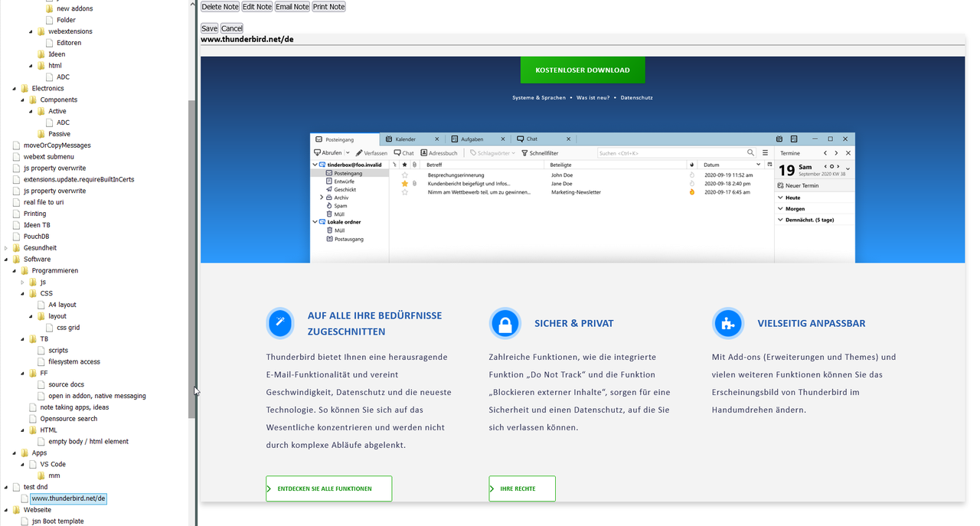Screen dimensions: 980x526
Task: Click the Delete Note button
Action: click(x=220, y=6)
